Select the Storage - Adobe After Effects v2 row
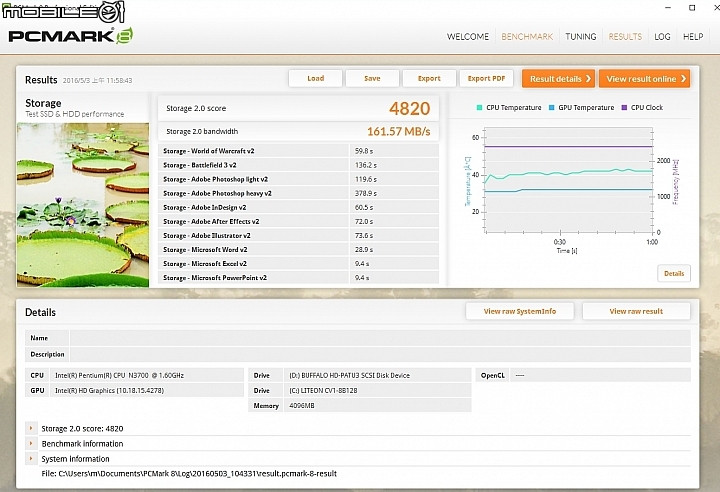720x492 pixels. point(298,221)
